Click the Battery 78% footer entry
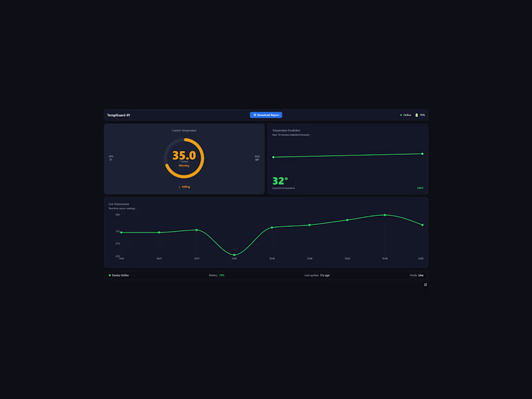Viewport: 532px width, 399px height. (217, 275)
